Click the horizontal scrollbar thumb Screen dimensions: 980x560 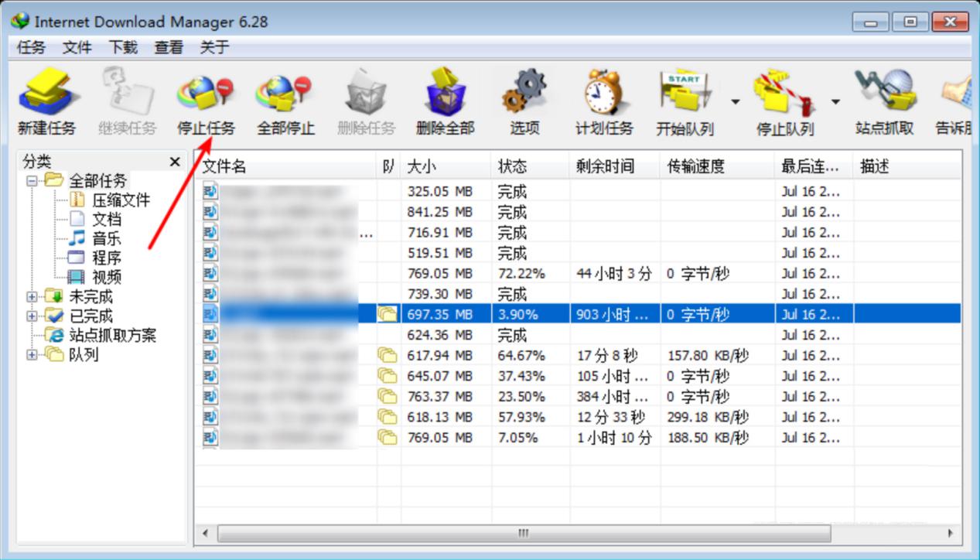[524, 533]
